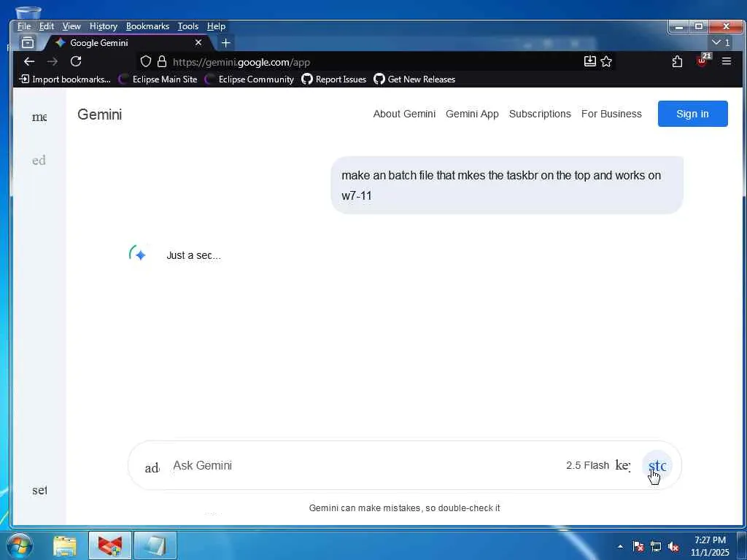Click the user prompt message bubble
Viewport: 747px width, 560px height.
tap(507, 185)
